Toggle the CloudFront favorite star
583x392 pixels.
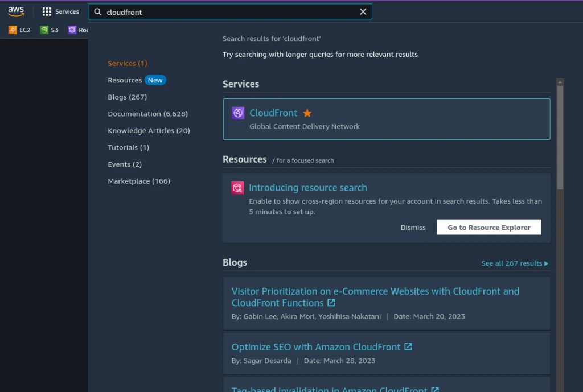click(x=307, y=113)
